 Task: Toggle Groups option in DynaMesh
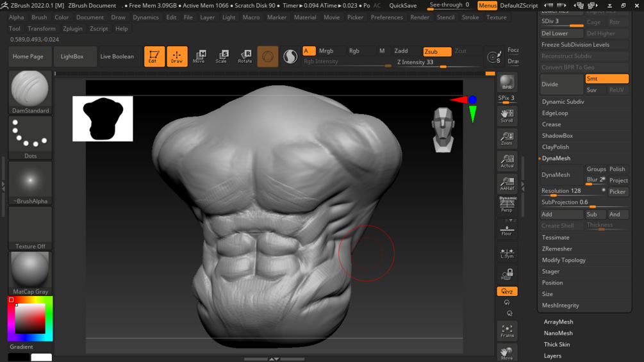pyautogui.click(x=596, y=169)
